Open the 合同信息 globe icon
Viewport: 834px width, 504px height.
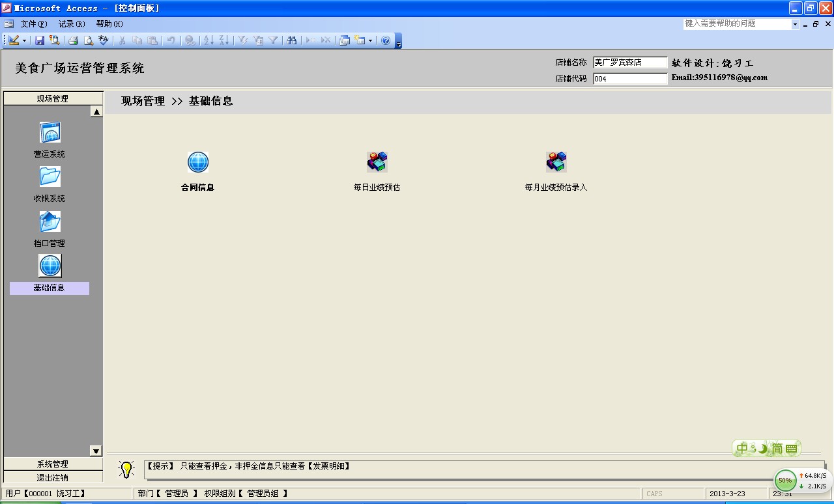tap(198, 161)
